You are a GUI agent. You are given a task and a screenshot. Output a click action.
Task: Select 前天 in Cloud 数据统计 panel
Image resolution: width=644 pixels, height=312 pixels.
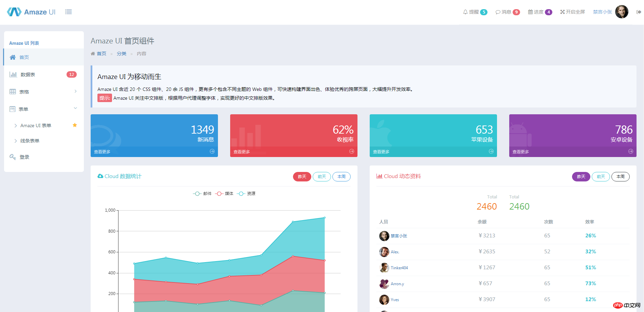pyautogui.click(x=321, y=177)
